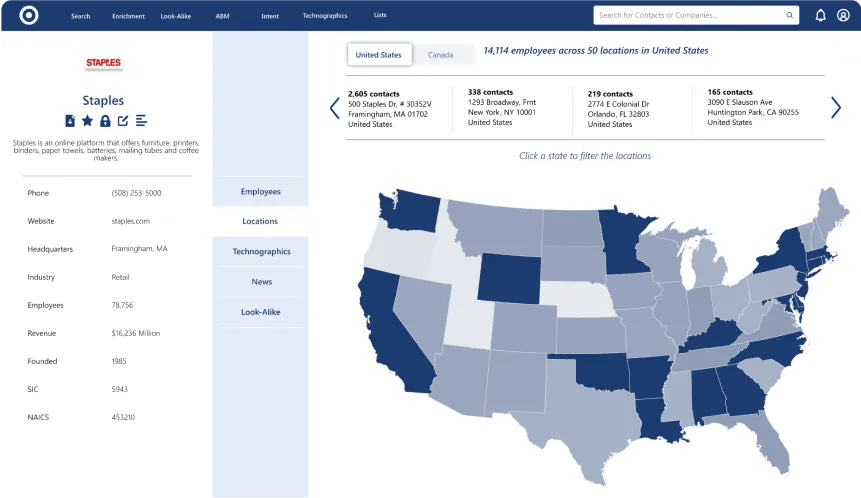Open the Employees section in side panel
This screenshot has width=861, height=498.
260,191
